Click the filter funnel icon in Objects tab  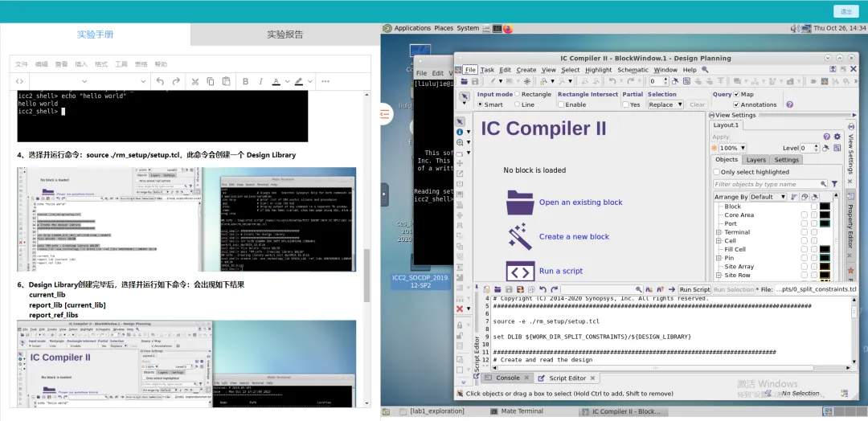click(x=834, y=184)
